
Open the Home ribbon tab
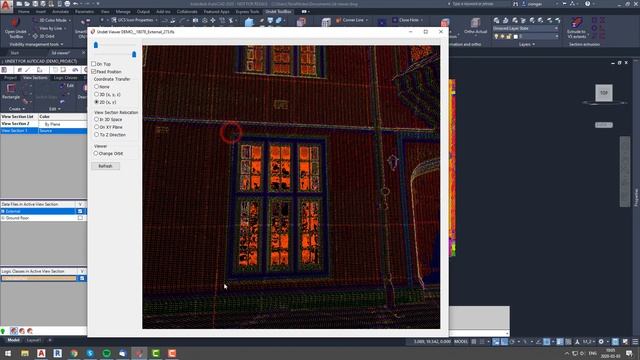(x=24, y=12)
